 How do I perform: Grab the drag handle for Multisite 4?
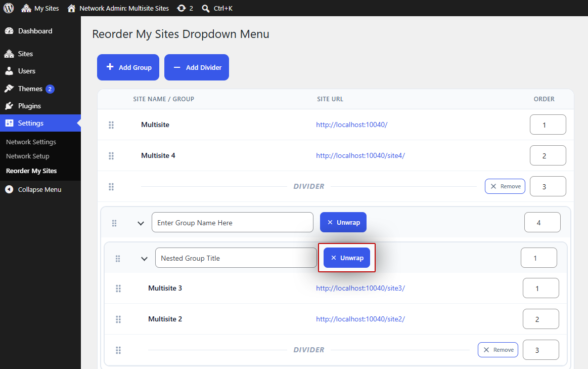point(111,155)
